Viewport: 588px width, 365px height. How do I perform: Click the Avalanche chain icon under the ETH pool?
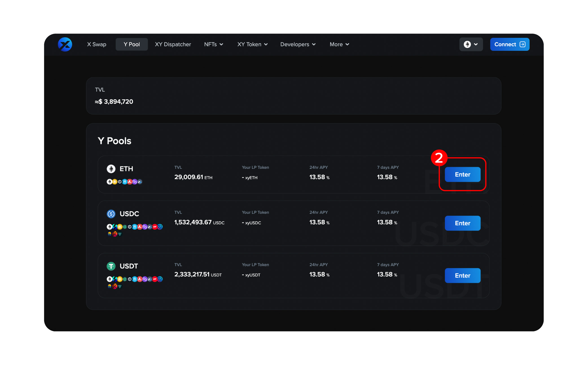pyautogui.click(x=130, y=182)
